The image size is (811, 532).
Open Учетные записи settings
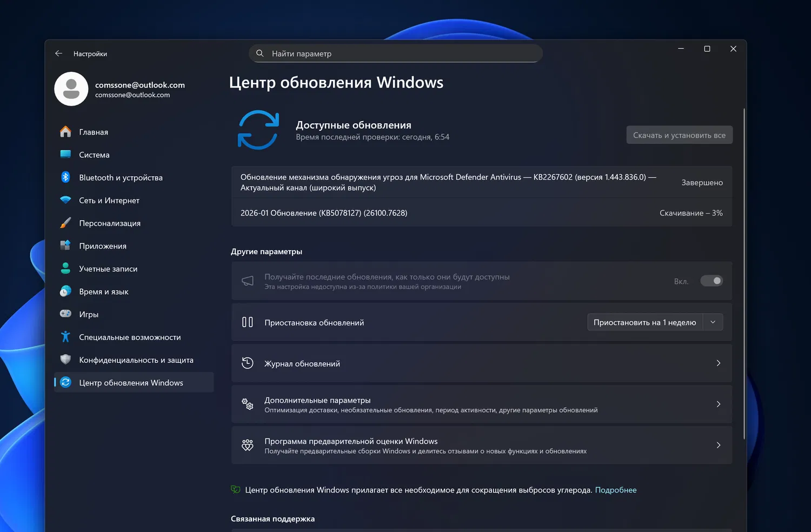[134, 269]
